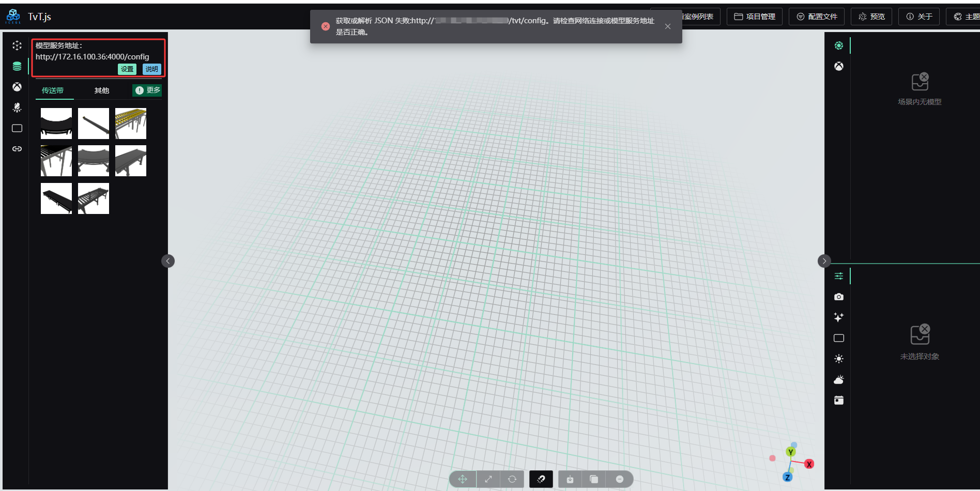This screenshot has width=980, height=491.
Task: Click the duplicate object icon in bottom toolbar
Action: [x=594, y=479]
